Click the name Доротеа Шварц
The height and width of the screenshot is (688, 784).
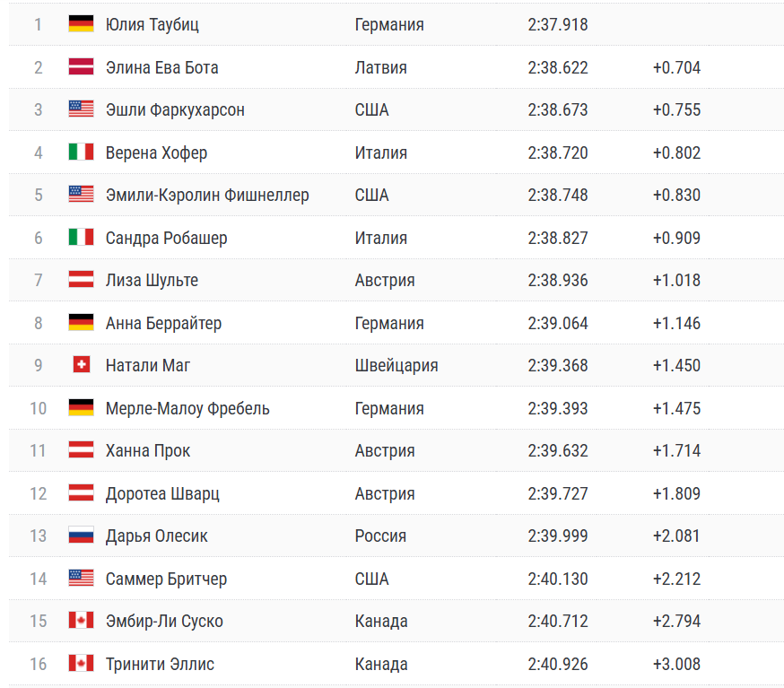click(x=162, y=493)
